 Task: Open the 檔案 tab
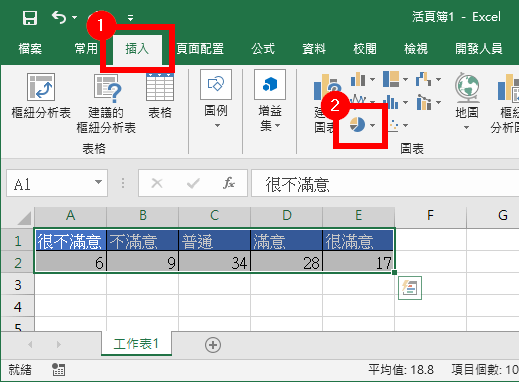point(30,49)
